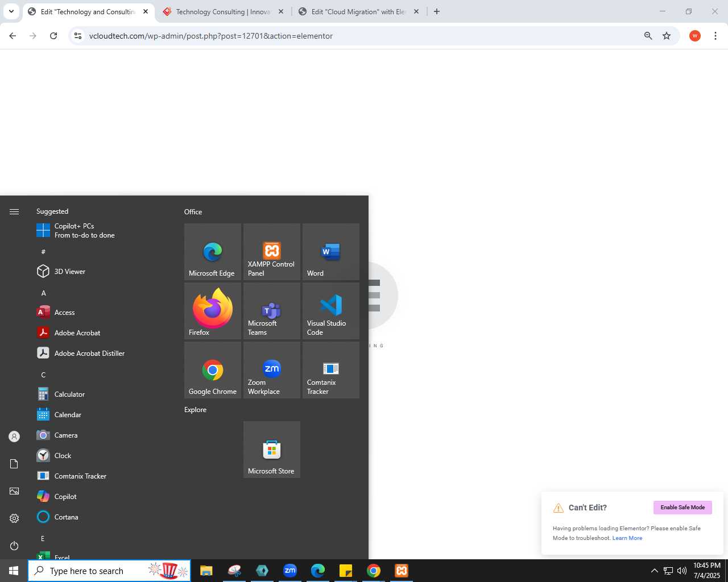Select Edit Technology and Consulting tab
This screenshot has height=582, width=728.
pos(88,11)
